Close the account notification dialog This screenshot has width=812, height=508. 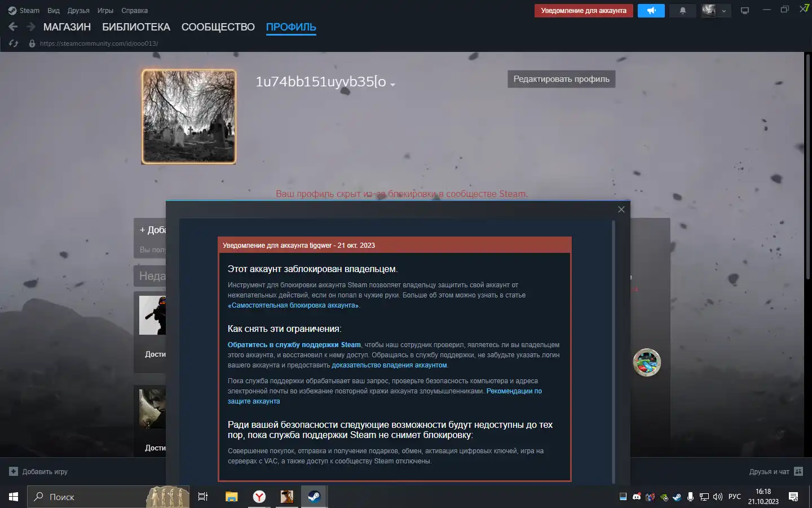point(621,209)
